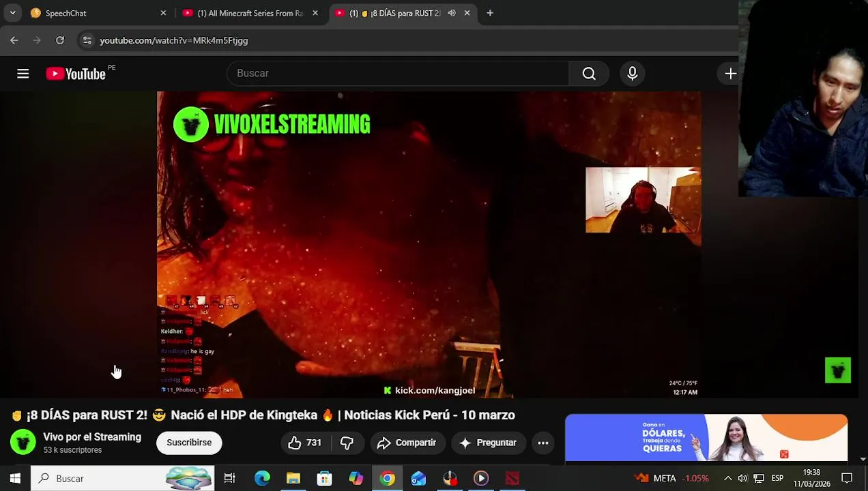The image size is (868, 491).
Task: Start voice search with the microphone
Action: pos(632,74)
